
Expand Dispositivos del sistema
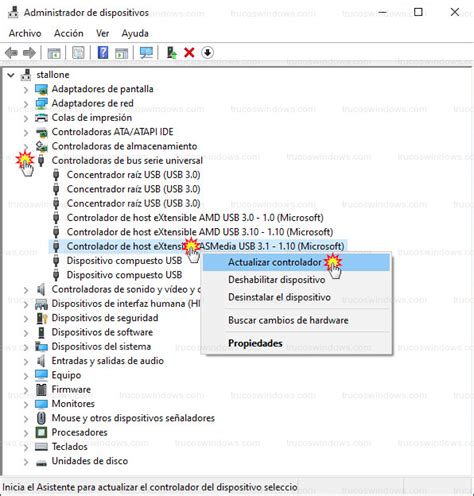[26, 347]
